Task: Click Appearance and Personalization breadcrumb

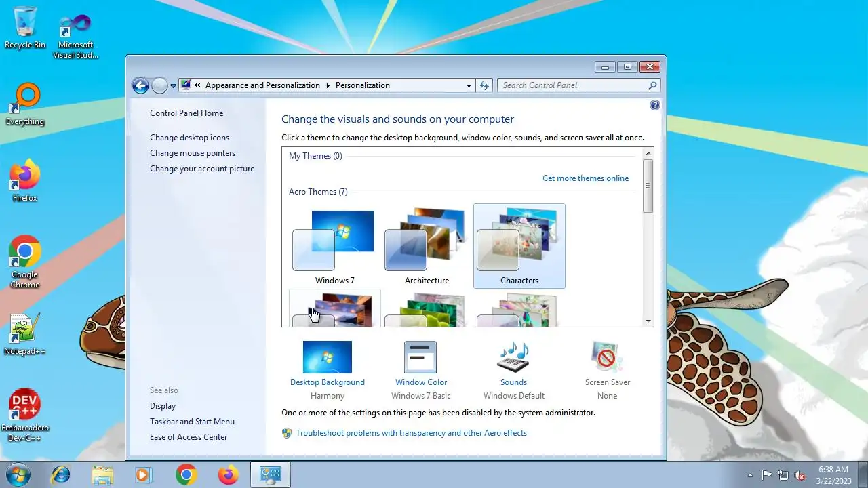Action: [262, 85]
